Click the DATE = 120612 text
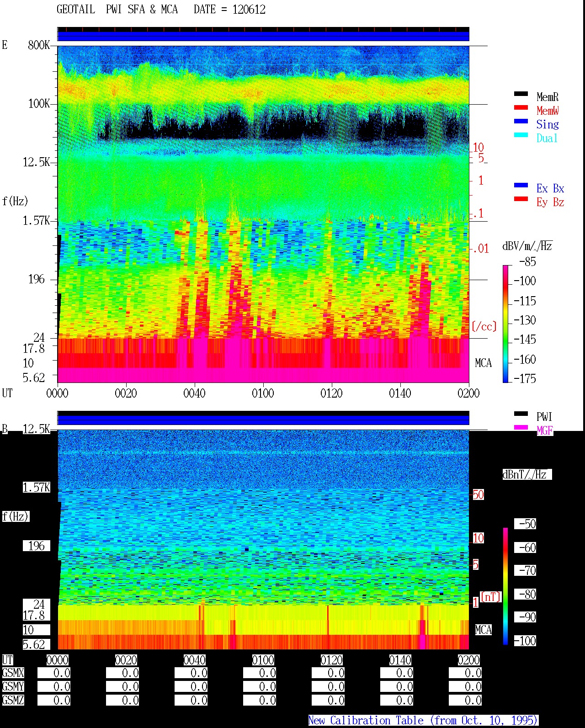The image size is (585, 728). click(x=229, y=10)
